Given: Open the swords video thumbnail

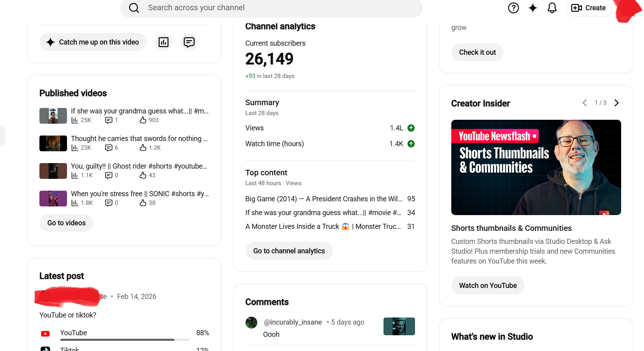Looking at the screenshot, I should pyautogui.click(x=53, y=143).
